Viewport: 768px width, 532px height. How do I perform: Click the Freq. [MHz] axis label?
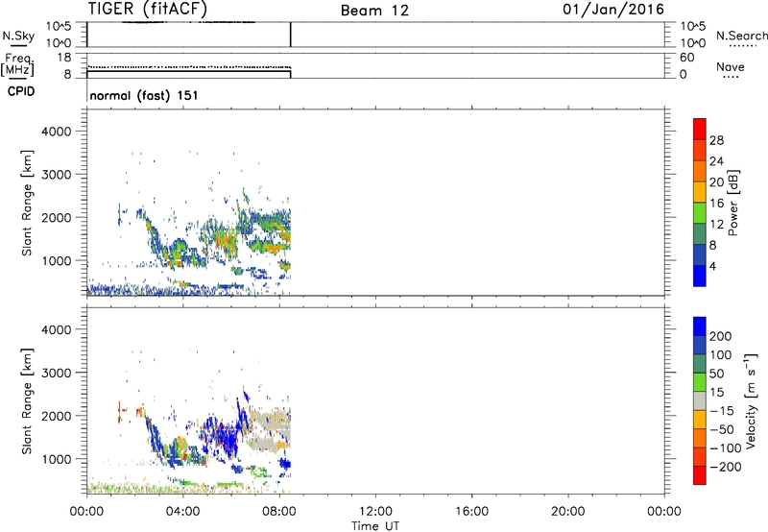point(17,65)
